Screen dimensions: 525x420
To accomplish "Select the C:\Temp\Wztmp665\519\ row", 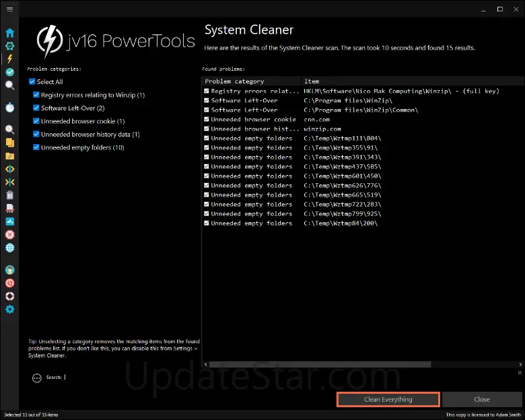I will point(363,195).
